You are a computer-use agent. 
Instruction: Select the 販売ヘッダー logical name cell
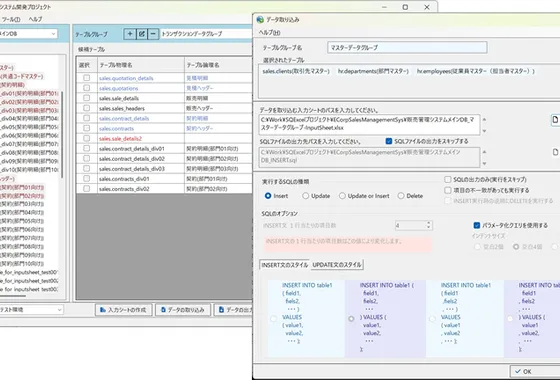click(x=219, y=108)
